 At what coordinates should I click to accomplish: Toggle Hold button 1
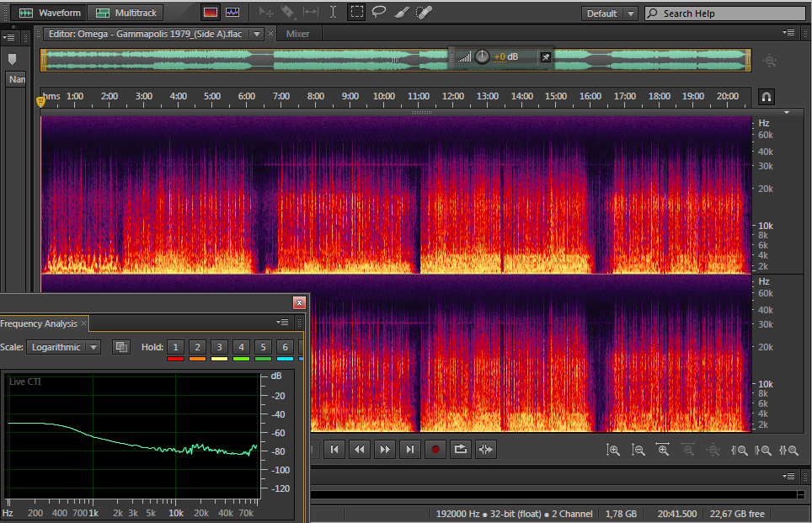[x=175, y=347]
